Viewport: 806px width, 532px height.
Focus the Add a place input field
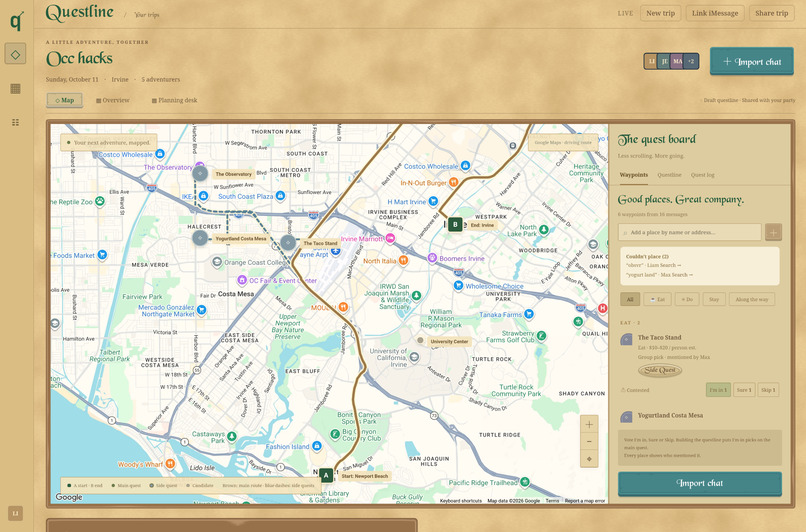pos(690,232)
